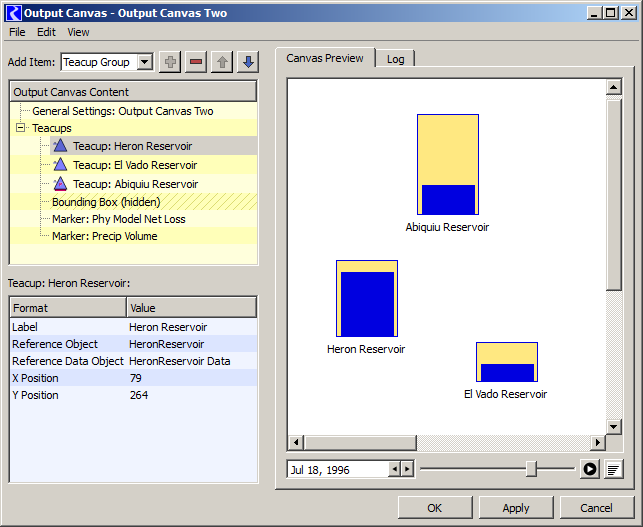Screen dimensions: 643x527
Task: Step date backward with left arrow
Action: click(394, 469)
